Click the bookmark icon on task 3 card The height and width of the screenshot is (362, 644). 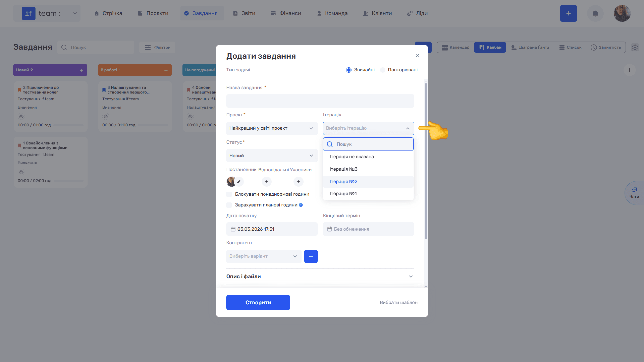coord(104,90)
